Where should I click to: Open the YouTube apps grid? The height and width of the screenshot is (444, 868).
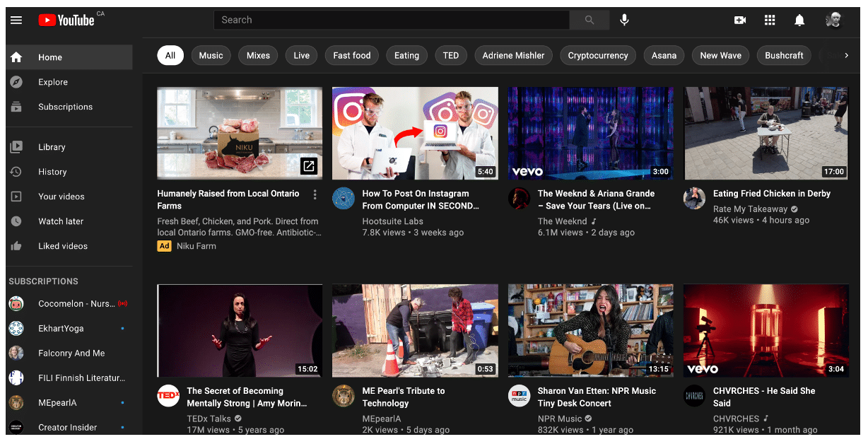(770, 20)
